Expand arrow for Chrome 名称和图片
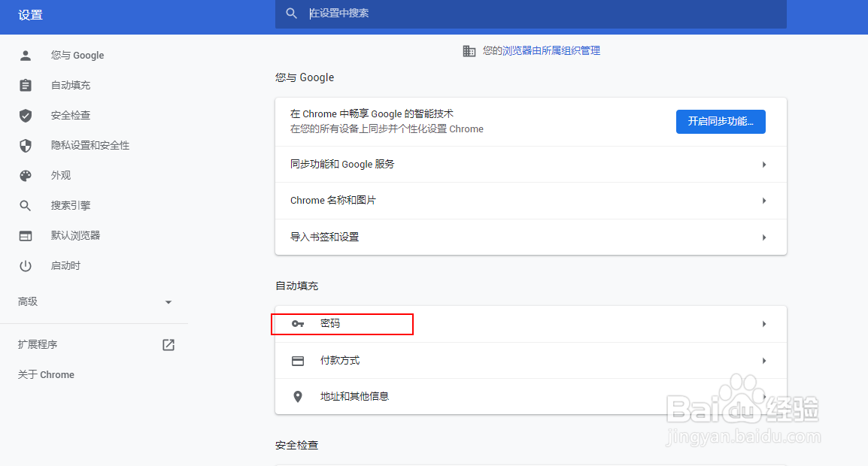 tap(764, 201)
